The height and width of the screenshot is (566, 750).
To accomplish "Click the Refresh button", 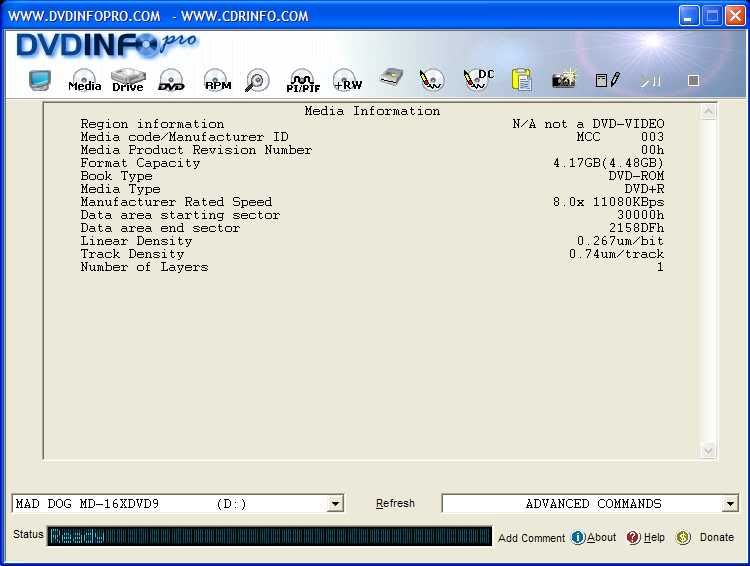I will pyautogui.click(x=395, y=503).
